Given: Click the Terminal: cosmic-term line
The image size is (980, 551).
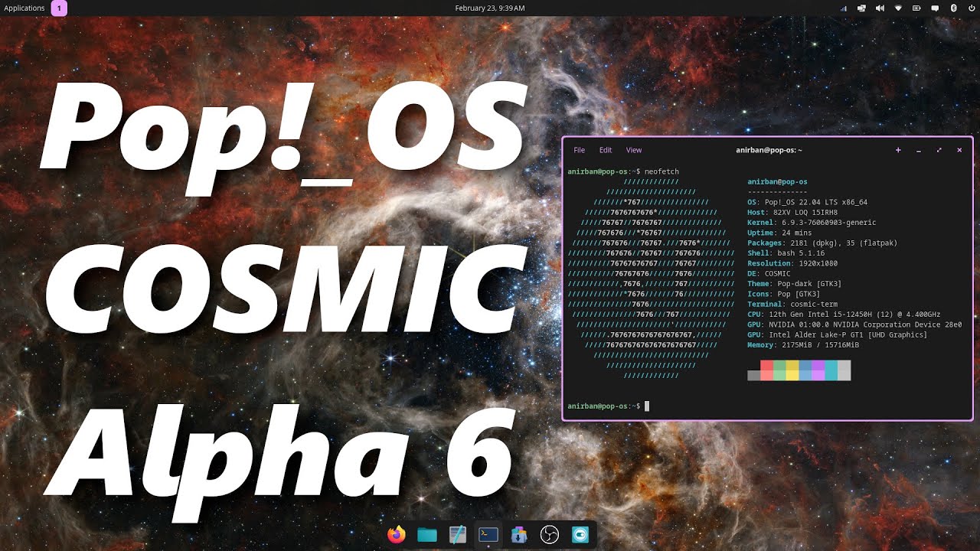Looking at the screenshot, I should click(x=792, y=304).
